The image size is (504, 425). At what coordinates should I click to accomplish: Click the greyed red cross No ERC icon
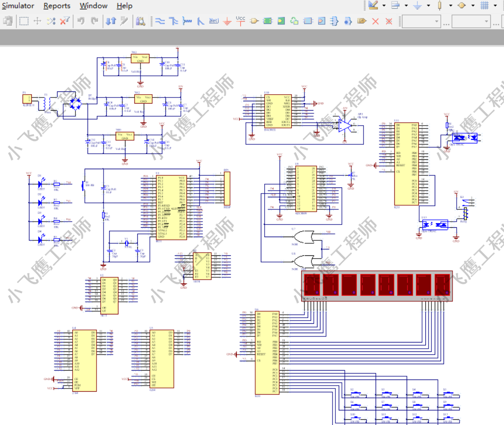389,21
